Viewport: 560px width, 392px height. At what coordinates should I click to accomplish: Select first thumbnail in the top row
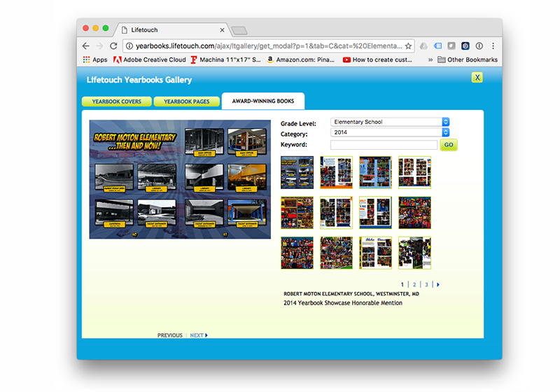297,172
